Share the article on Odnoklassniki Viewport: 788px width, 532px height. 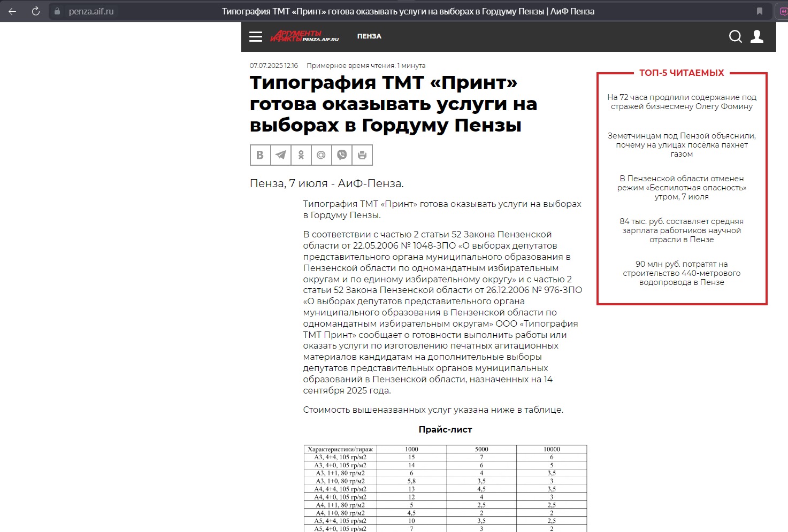[x=301, y=155]
